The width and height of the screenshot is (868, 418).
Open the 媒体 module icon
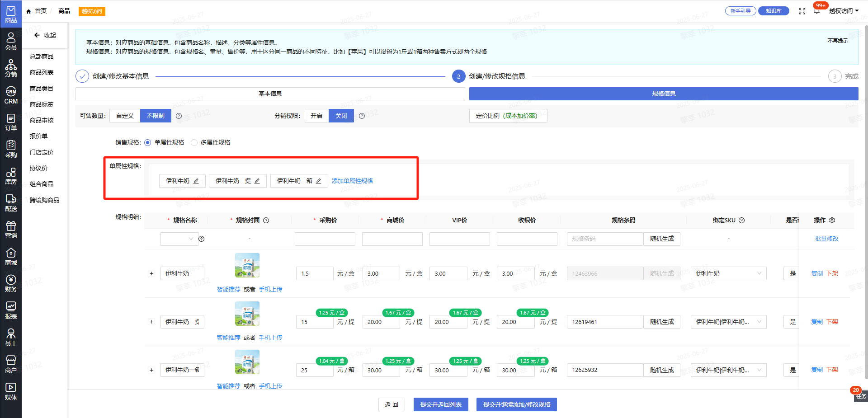[x=11, y=391]
